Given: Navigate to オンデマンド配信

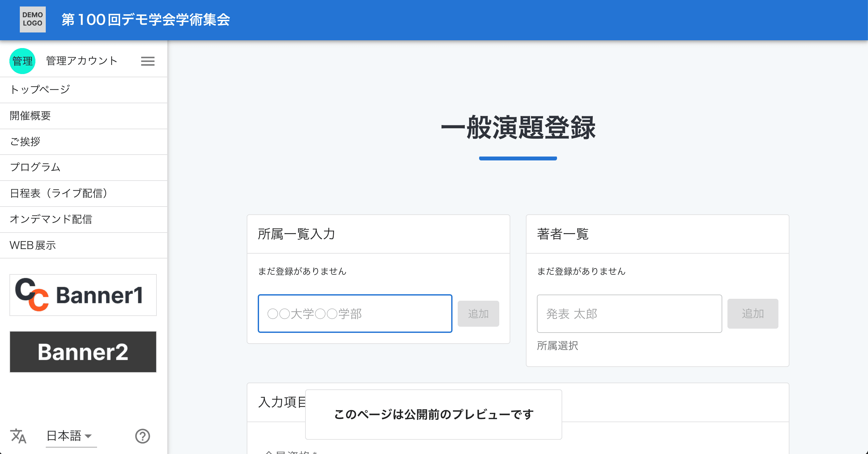Looking at the screenshot, I should [x=51, y=219].
